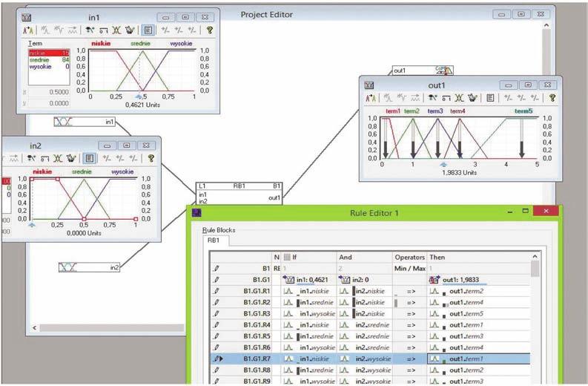The width and height of the screenshot is (588, 386).
Task: Click Project Editor horizontal scroll left arrow
Action: click(x=35, y=328)
